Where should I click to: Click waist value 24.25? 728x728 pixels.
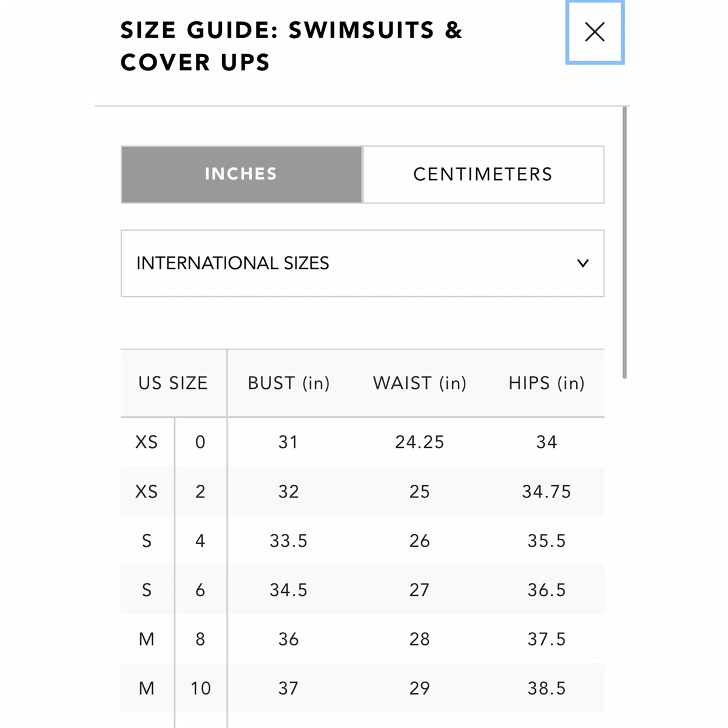point(419,442)
